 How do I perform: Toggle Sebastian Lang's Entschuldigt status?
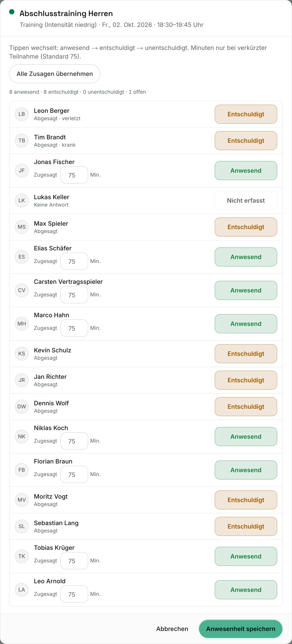[x=246, y=526]
